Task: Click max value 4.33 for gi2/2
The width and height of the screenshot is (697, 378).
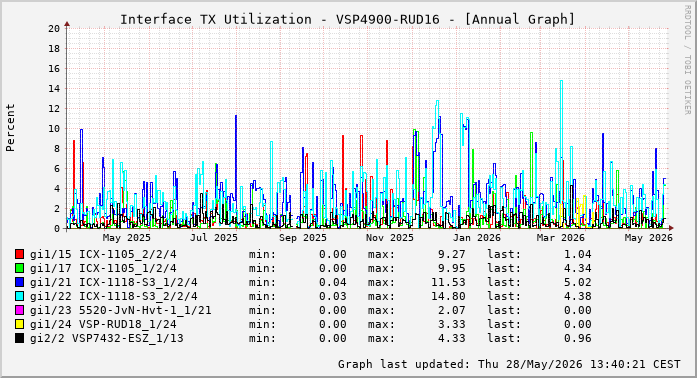Action: [x=452, y=338]
